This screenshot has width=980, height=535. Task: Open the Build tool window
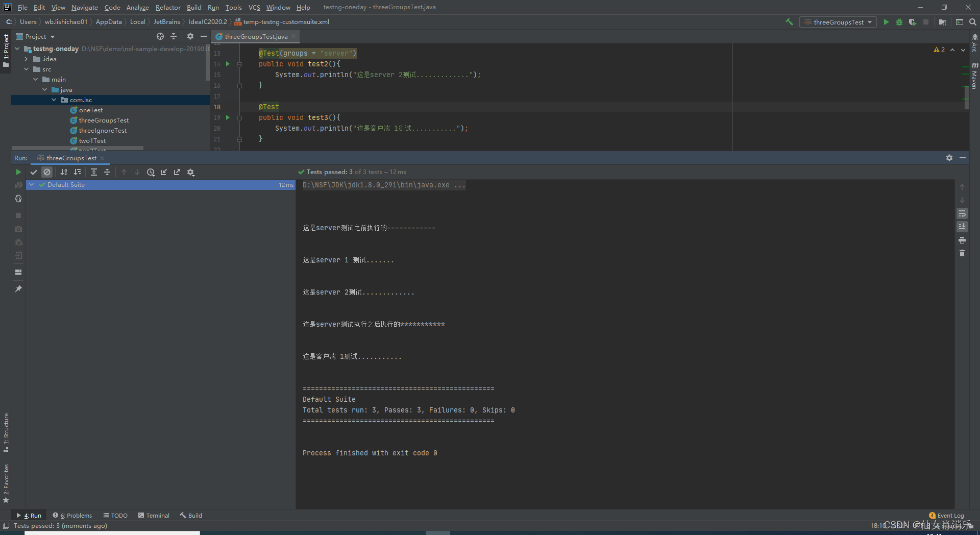191,515
